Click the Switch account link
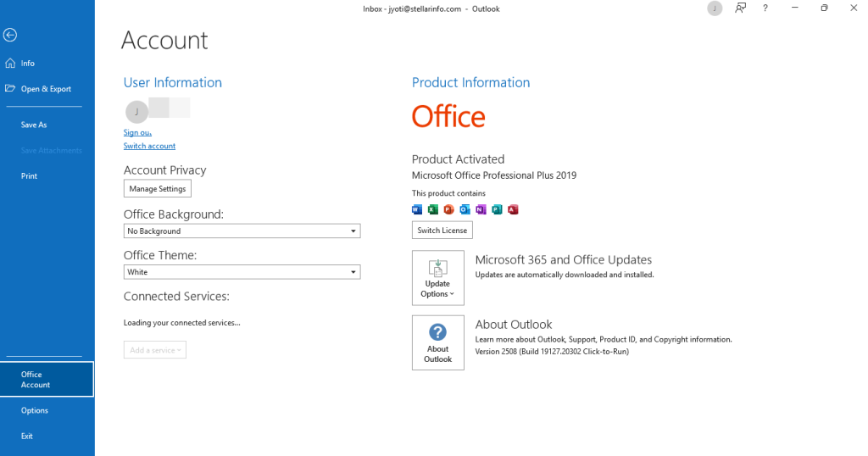The height and width of the screenshot is (456, 868). tap(149, 146)
